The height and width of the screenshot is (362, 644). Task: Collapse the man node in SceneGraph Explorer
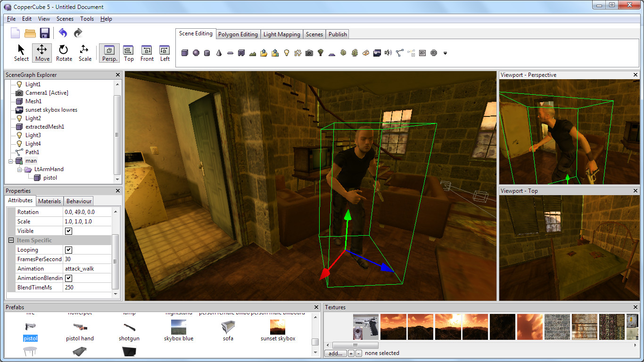(11, 160)
